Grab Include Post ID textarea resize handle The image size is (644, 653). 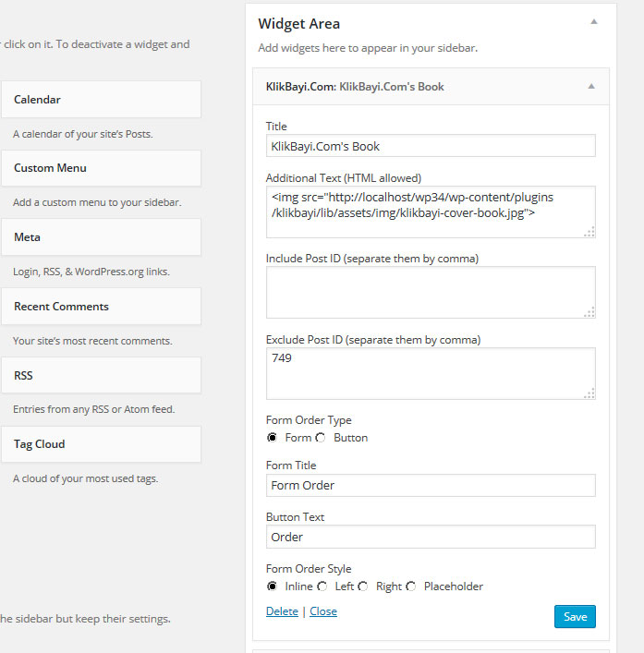(589, 312)
